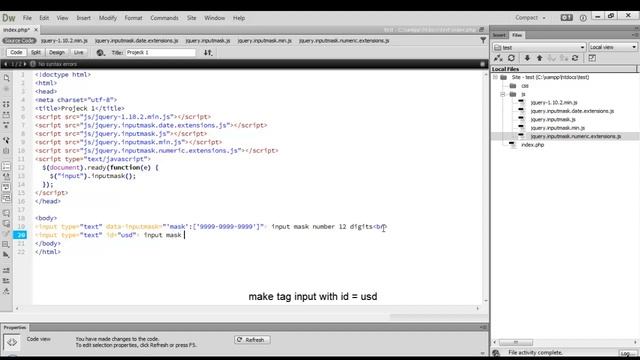
Task: Click the Select Parent Tag icon
Action: click(6, 140)
